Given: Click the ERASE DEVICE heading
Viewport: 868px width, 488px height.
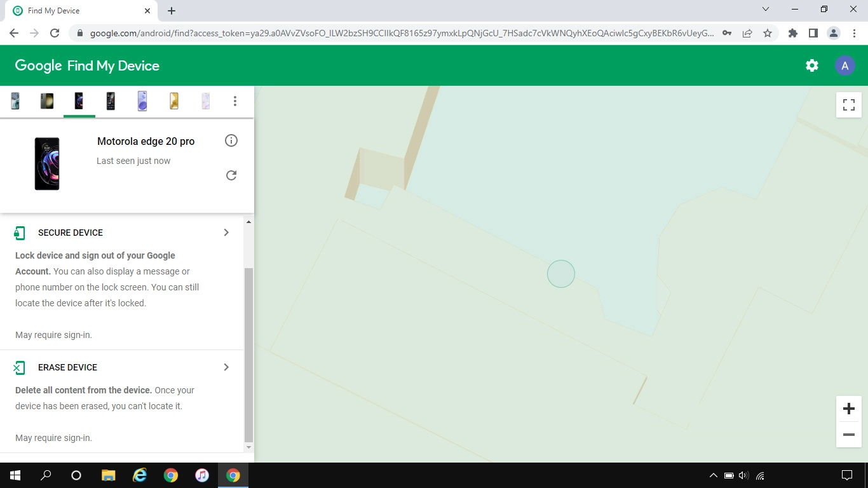Looking at the screenshot, I should (67, 367).
